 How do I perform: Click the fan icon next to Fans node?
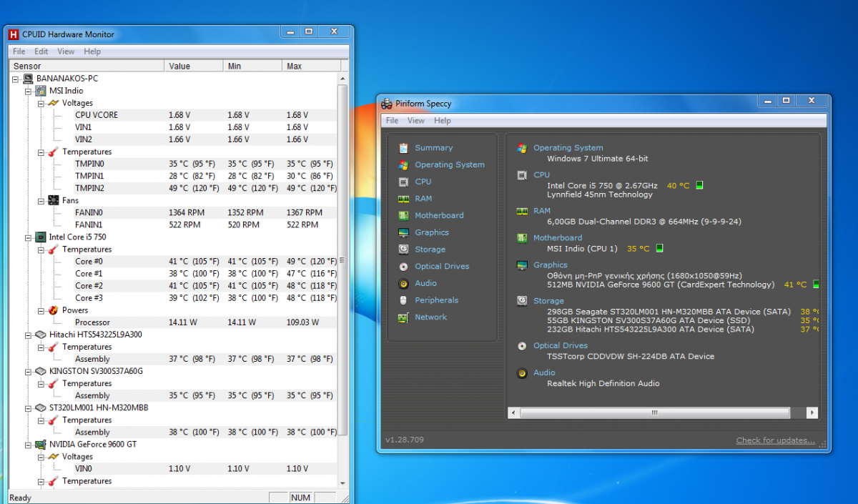coord(54,200)
